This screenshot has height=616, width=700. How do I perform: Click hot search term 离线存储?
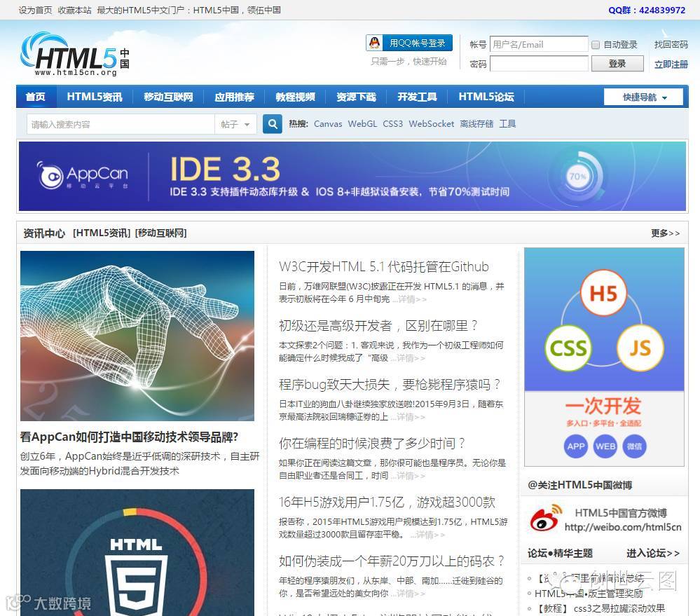[x=476, y=123]
